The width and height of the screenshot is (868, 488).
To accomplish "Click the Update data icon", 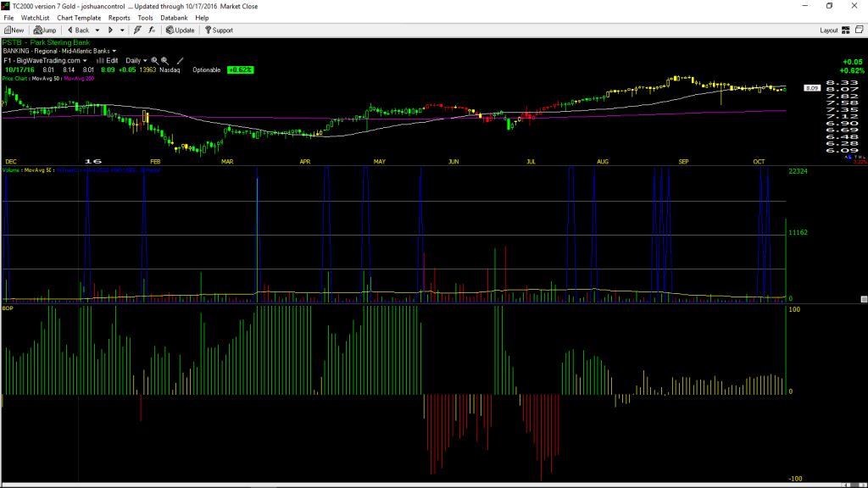I will click(181, 30).
